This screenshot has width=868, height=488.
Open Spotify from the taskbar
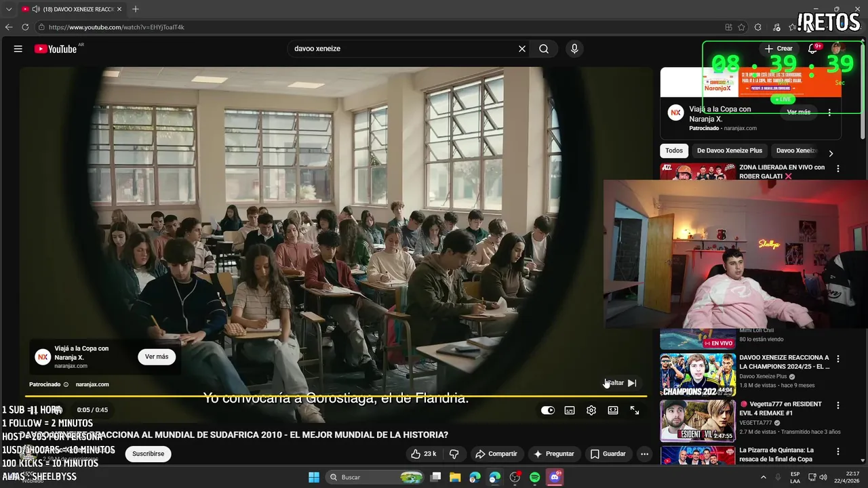[x=534, y=477]
